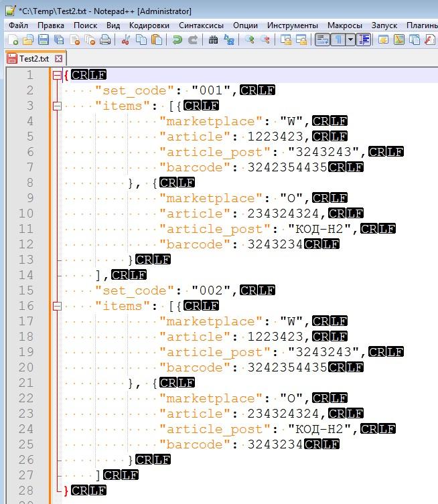The image size is (438, 504).
Task: Click the New file toolbar icon
Action: pos(11,40)
